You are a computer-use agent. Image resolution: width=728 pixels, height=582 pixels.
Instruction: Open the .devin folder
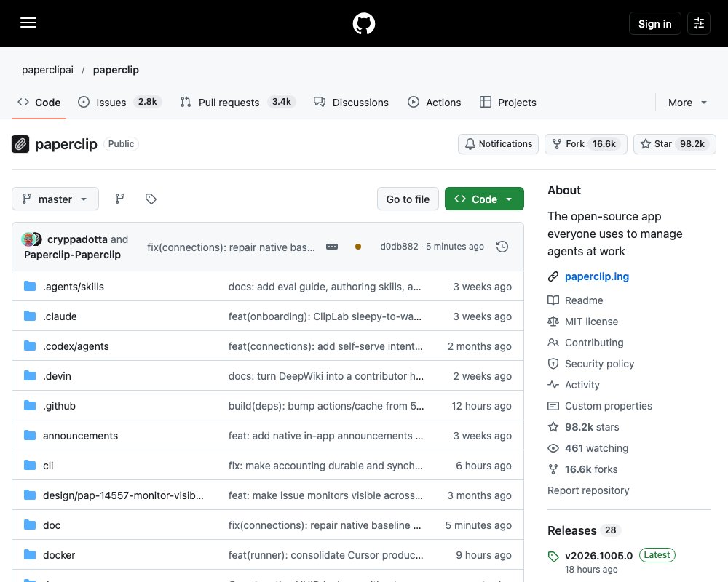click(57, 376)
